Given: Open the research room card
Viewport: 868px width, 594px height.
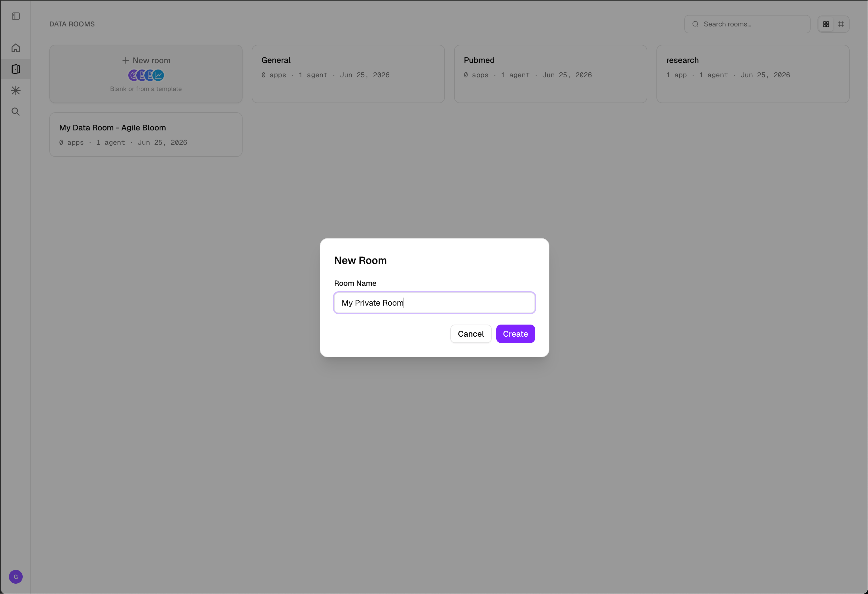Looking at the screenshot, I should pyautogui.click(x=753, y=74).
